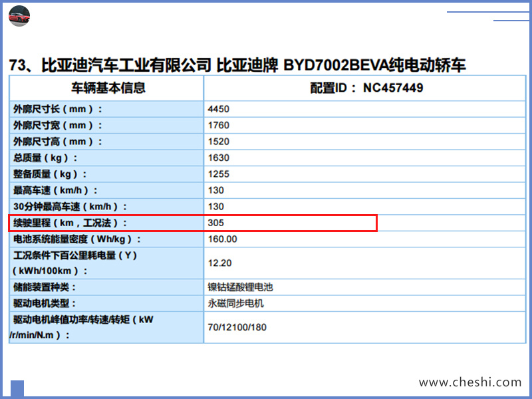Screen dimensions: 532x399
Task: Click the length value 4450
Action: [x=219, y=109]
